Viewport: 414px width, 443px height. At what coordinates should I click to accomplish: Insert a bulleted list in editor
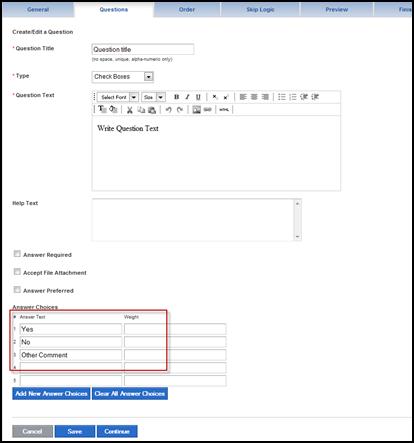[x=282, y=97]
